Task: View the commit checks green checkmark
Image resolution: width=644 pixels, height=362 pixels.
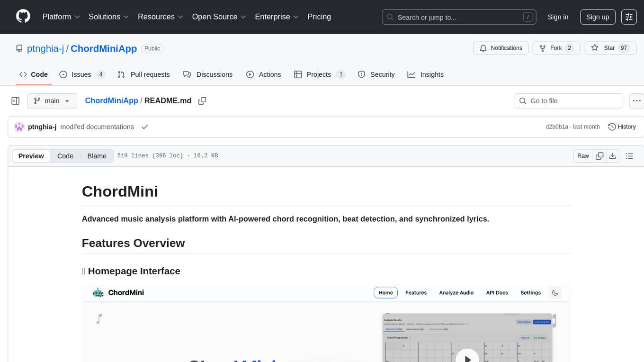Action: pos(145,127)
